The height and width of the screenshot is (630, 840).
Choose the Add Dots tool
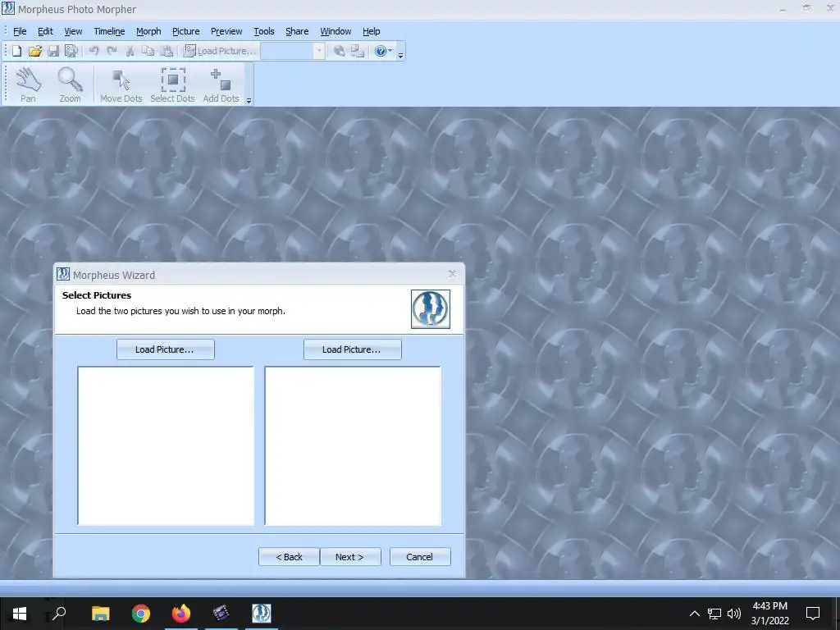[x=221, y=84]
